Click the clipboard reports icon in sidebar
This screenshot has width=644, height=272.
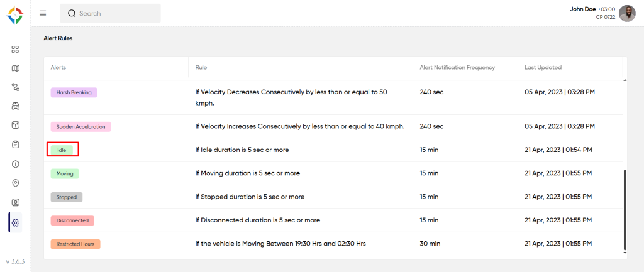pyautogui.click(x=16, y=144)
